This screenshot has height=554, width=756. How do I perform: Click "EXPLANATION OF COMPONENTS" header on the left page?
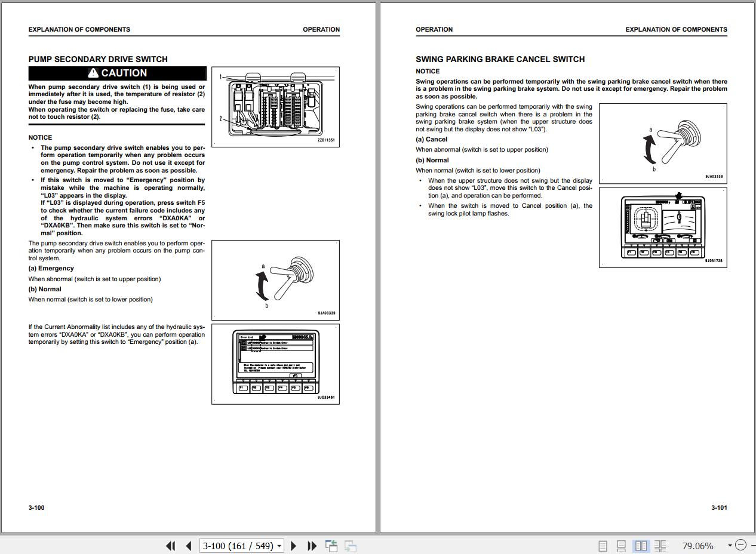coord(79,29)
